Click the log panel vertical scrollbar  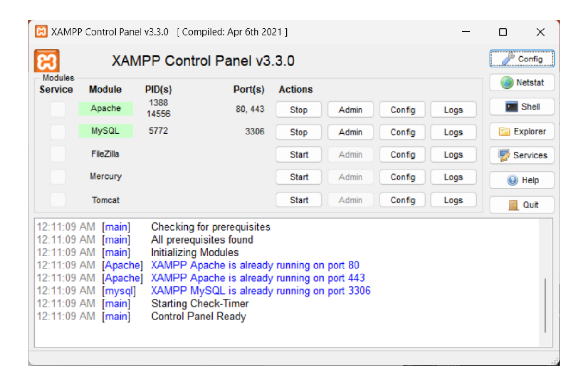[545, 305]
